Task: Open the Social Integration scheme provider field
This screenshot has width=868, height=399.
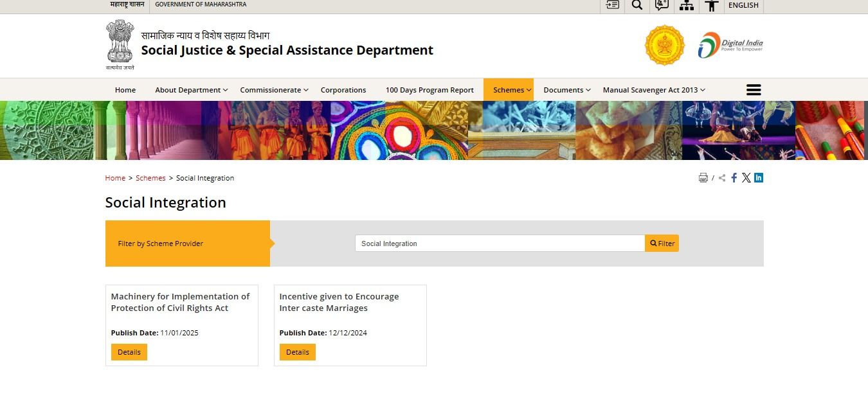Action: click(x=500, y=244)
